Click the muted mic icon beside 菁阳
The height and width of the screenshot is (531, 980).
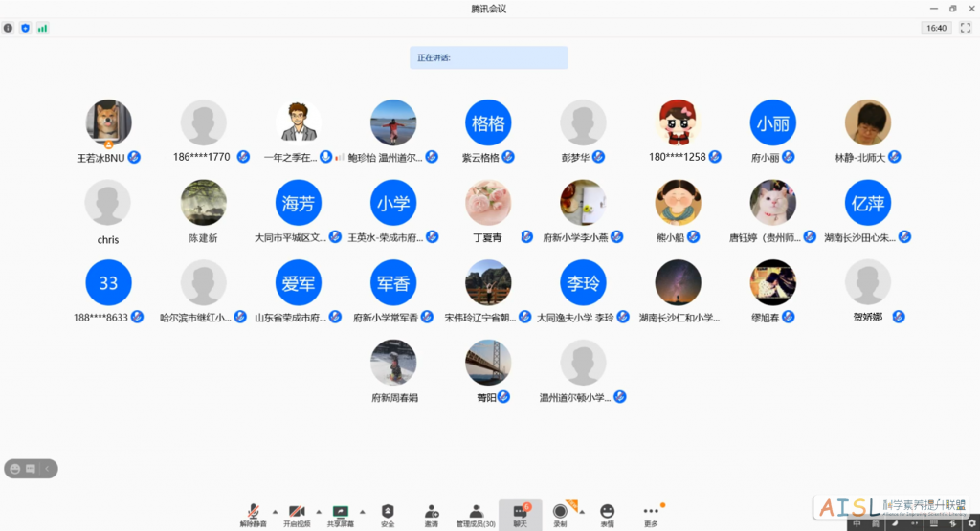coord(503,397)
